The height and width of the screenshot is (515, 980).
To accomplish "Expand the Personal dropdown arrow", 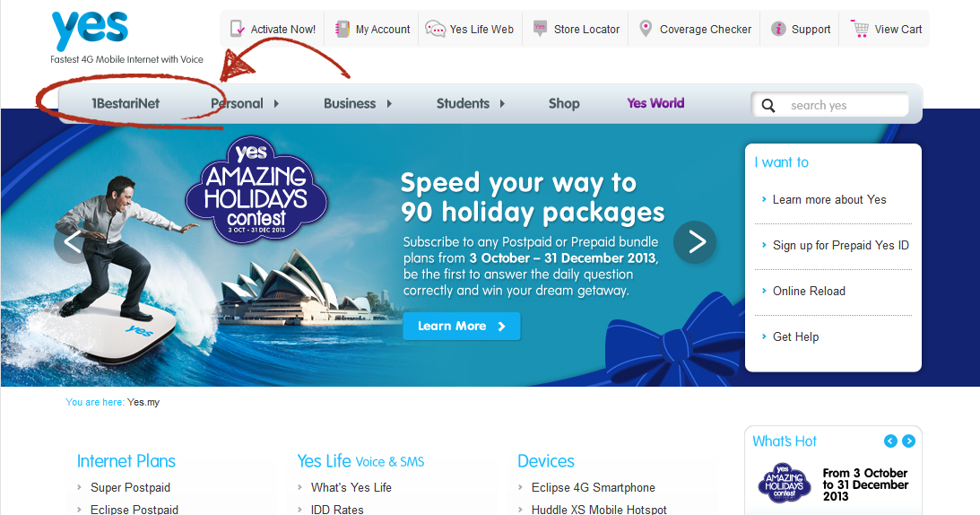I will [276, 104].
